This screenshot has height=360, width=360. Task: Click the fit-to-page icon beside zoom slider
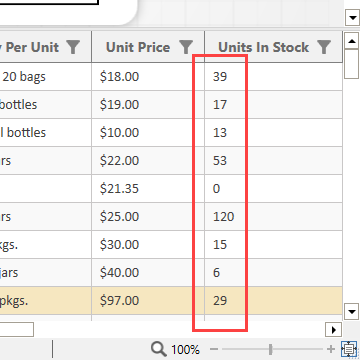point(349,349)
